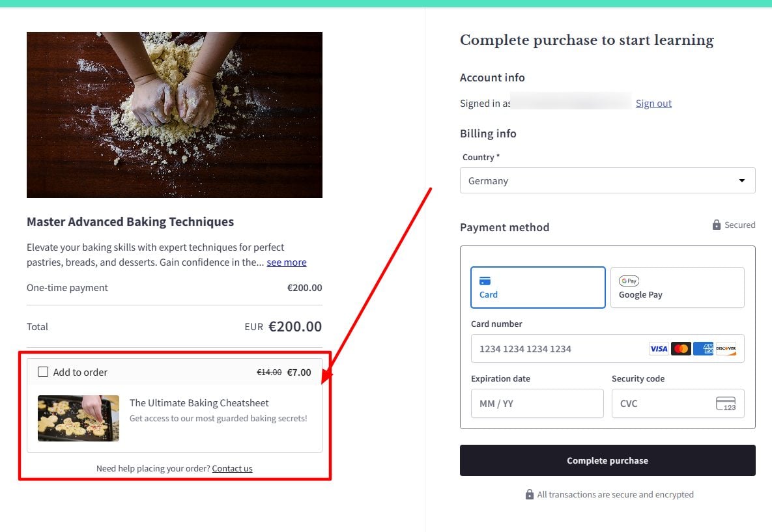Expand course description with see more

pos(287,262)
